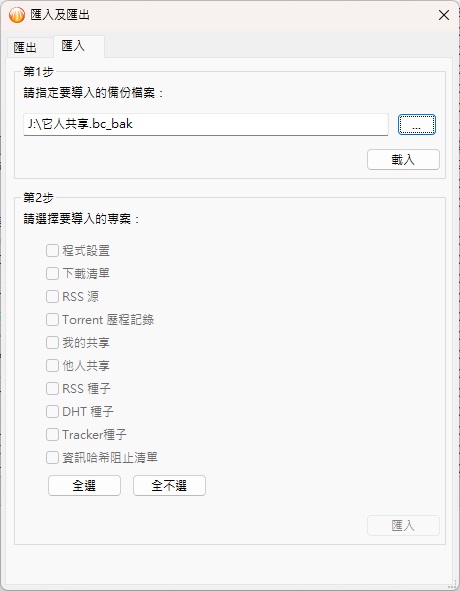Click the backup file path input field
This screenshot has height=591, width=460.
206,124
